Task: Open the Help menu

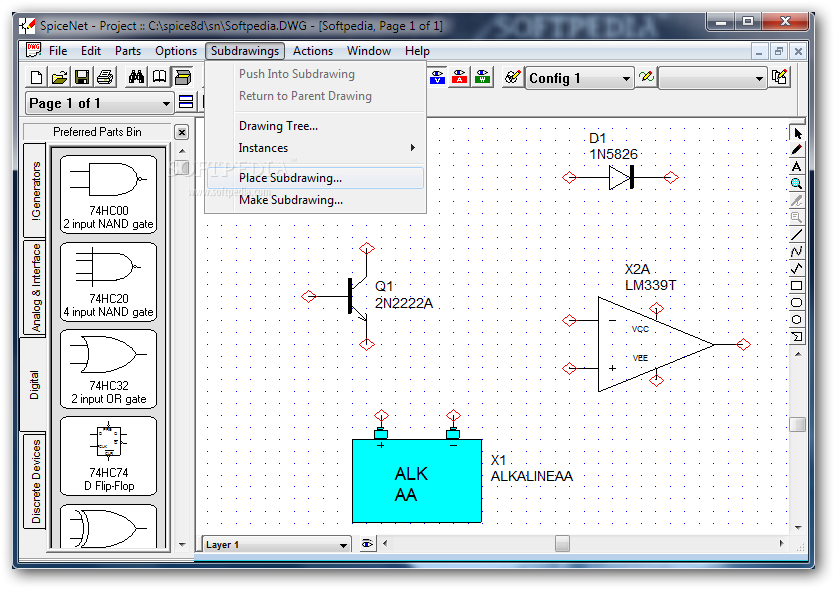Action: click(417, 51)
